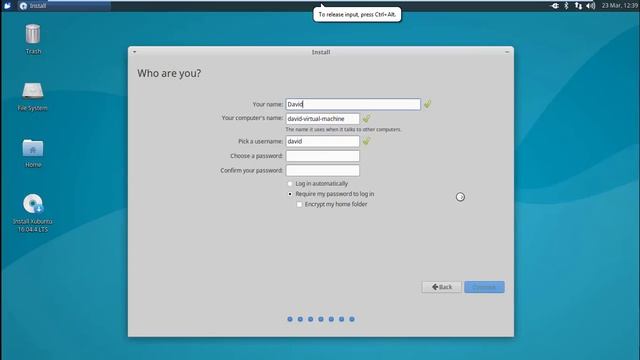The width and height of the screenshot is (640, 360).
Task: Open the Trash desktop icon
Action: click(33, 39)
